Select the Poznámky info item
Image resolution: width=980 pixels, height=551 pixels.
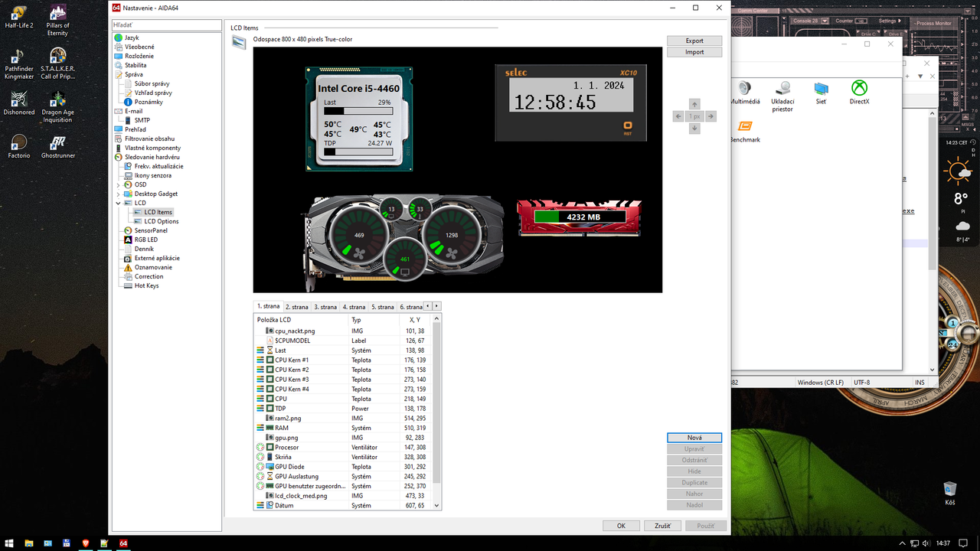149,102
